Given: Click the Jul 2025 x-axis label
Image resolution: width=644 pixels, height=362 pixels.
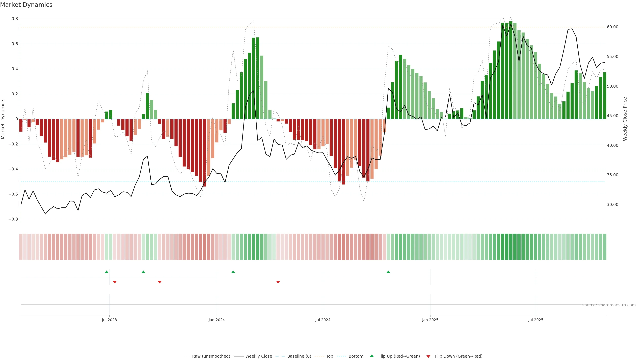Looking at the screenshot, I should pyautogui.click(x=535, y=320).
